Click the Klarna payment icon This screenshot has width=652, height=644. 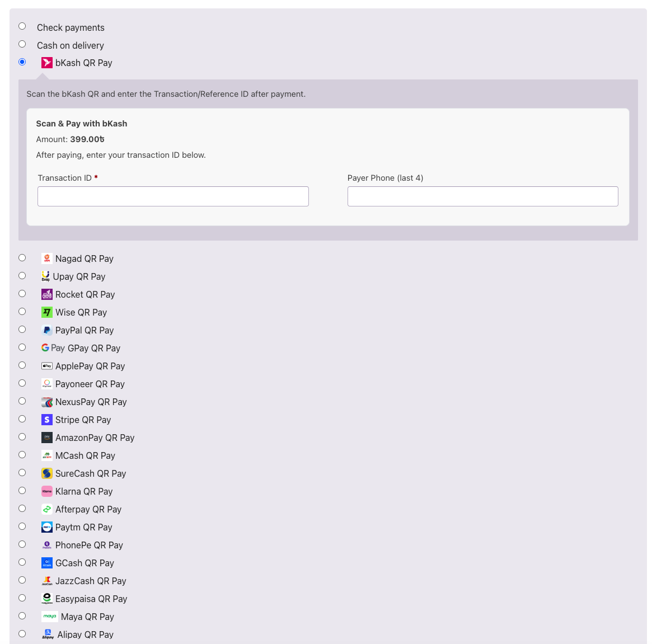pos(46,491)
